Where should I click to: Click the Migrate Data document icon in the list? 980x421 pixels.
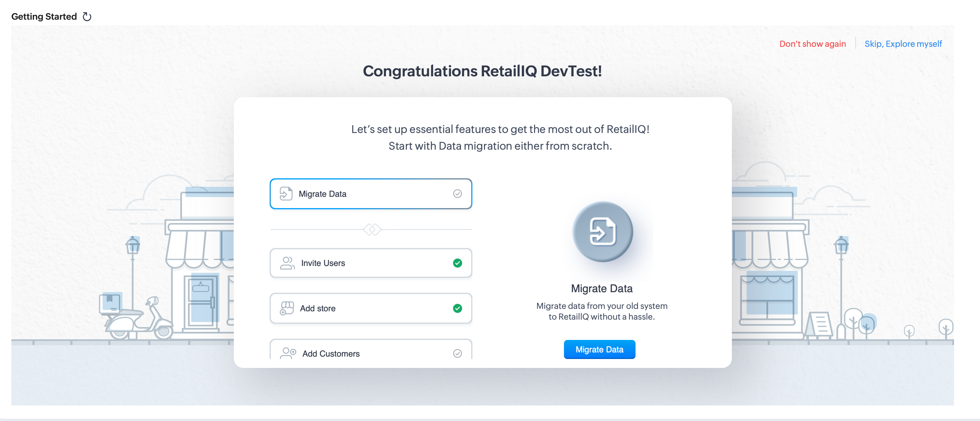pos(286,194)
